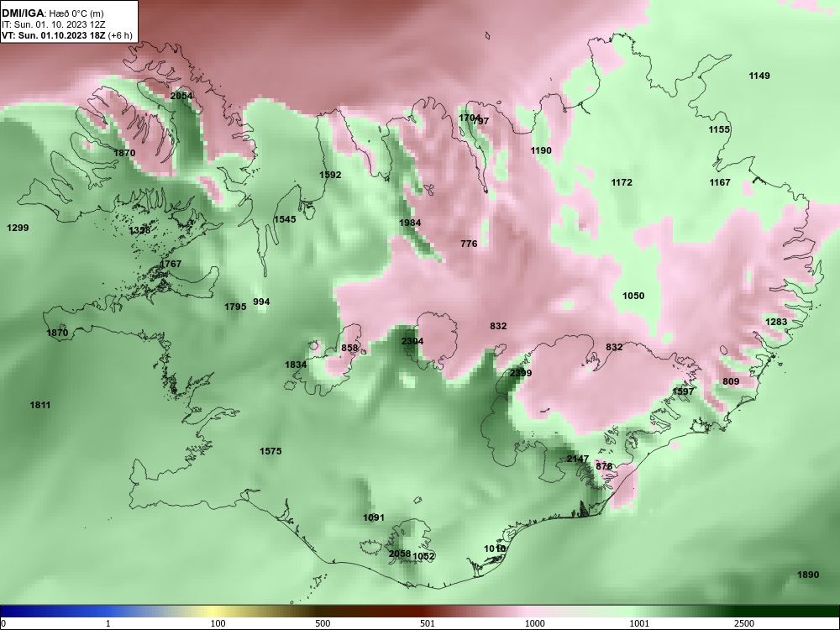Viewport: 840px width, 630px height.
Task: Click the 1091 map value
Action: coord(374,518)
